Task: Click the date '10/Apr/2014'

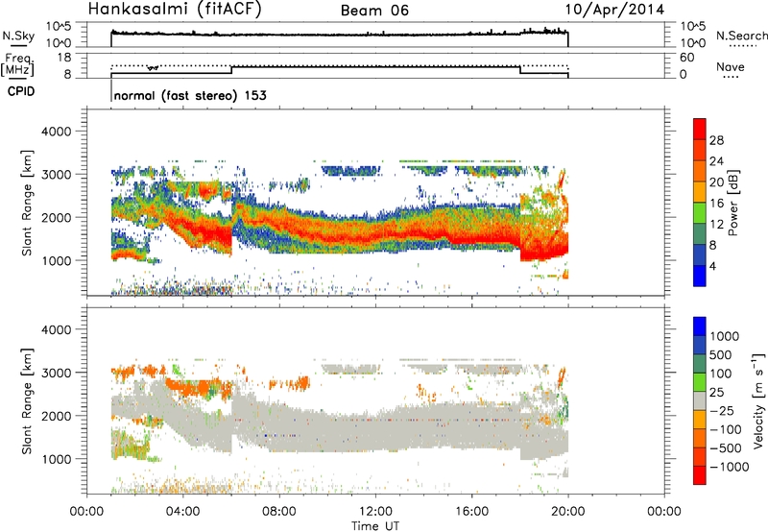Action: (x=614, y=10)
